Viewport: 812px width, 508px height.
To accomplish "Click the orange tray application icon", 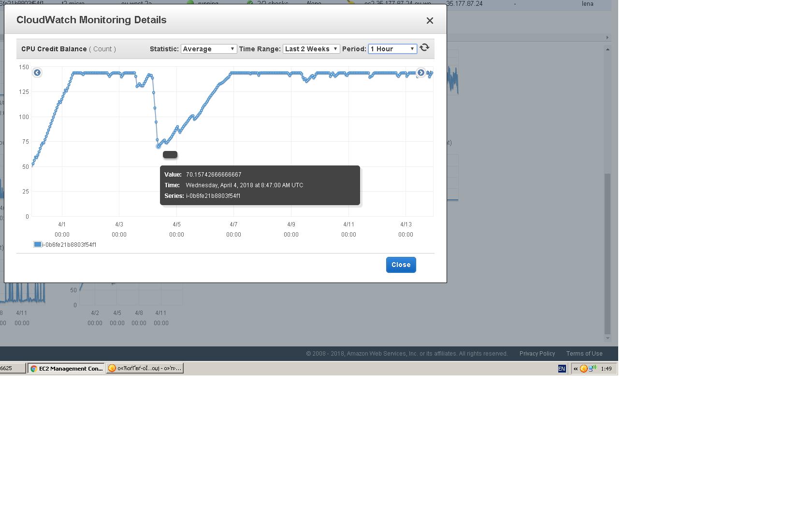I will [583, 369].
